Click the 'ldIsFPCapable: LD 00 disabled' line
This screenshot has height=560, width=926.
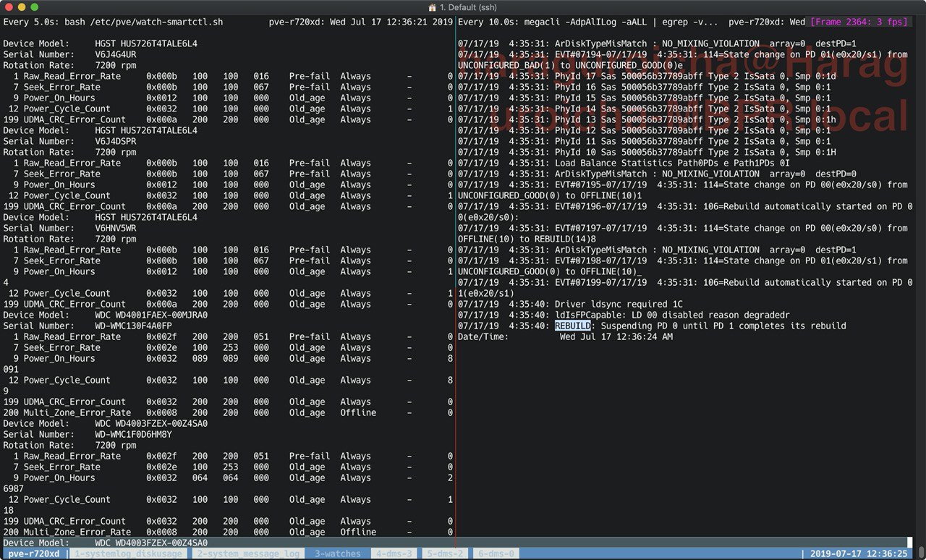tap(624, 315)
